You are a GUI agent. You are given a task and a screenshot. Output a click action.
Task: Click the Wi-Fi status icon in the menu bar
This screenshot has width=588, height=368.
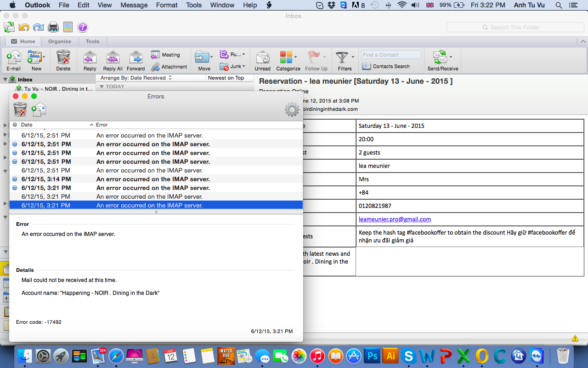click(x=402, y=5)
